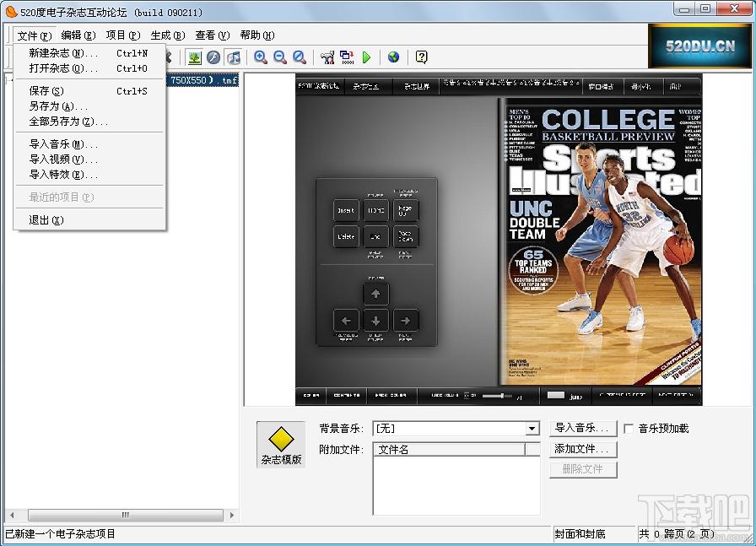This screenshot has width=756, height=546.
Task: Open the 背景音乐 dropdown list
Action: click(x=532, y=429)
